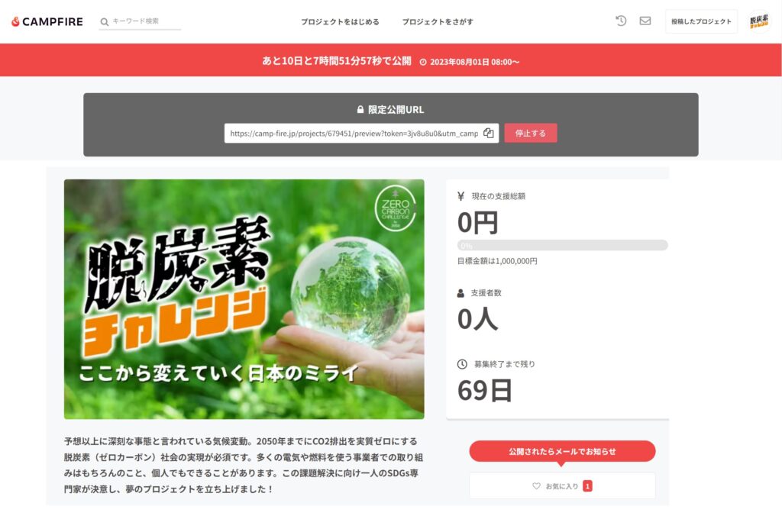
Task: Open the messages envelope icon
Action: click(645, 21)
